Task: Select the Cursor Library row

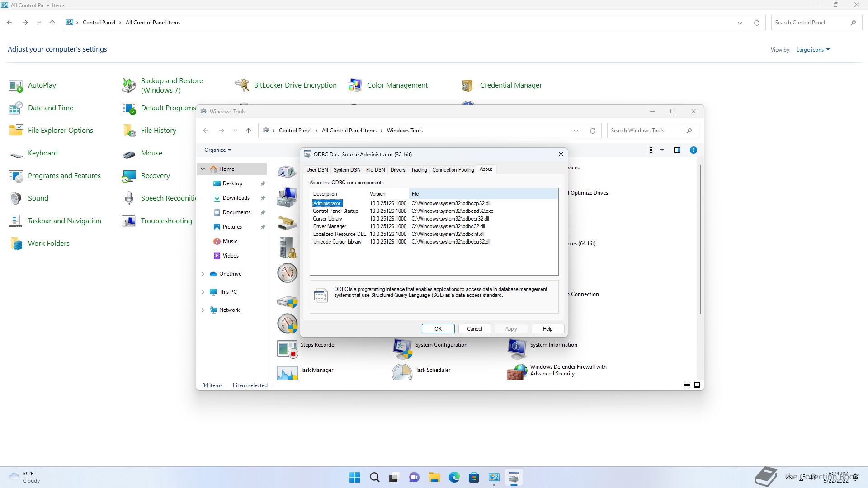Action: (434, 219)
